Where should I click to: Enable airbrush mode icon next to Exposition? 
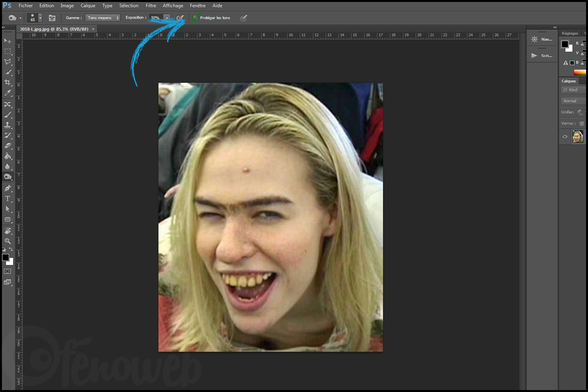click(x=180, y=18)
